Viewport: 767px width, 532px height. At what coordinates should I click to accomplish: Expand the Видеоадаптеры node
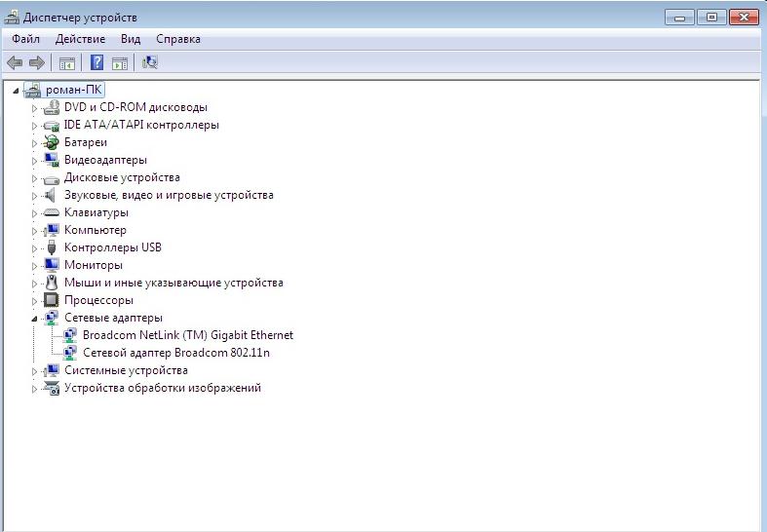click(x=34, y=161)
